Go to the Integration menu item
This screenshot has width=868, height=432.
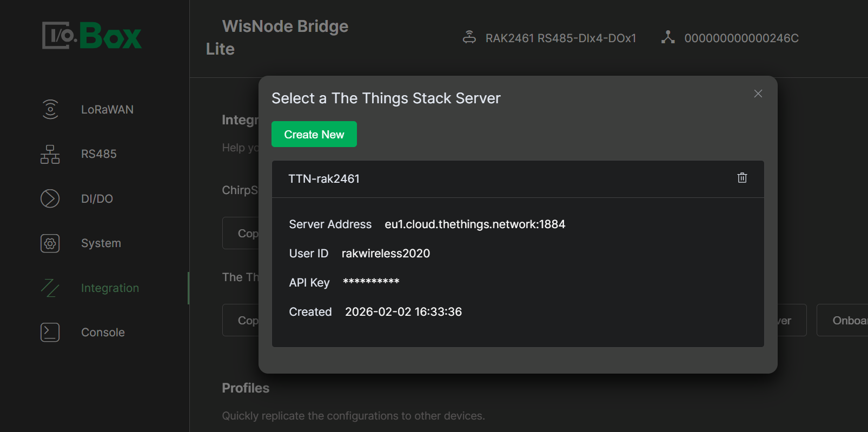tap(110, 288)
